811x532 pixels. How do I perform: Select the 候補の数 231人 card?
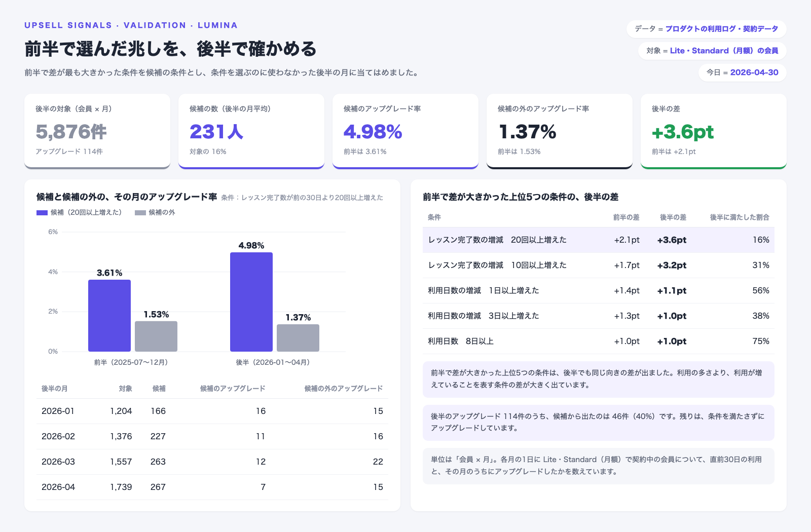(251, 131)
